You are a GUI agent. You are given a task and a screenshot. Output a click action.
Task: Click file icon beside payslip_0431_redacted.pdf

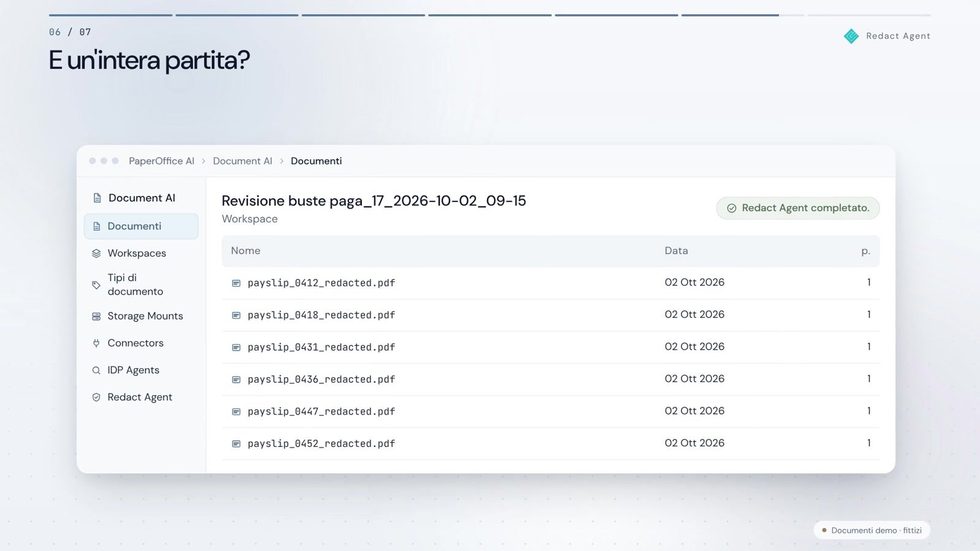236,347
